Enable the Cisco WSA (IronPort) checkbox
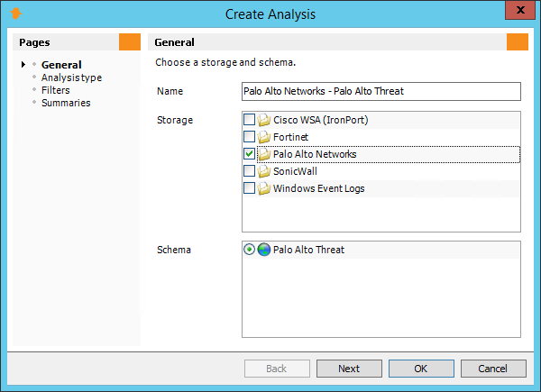The image size is (541, 392). (249, 120)
